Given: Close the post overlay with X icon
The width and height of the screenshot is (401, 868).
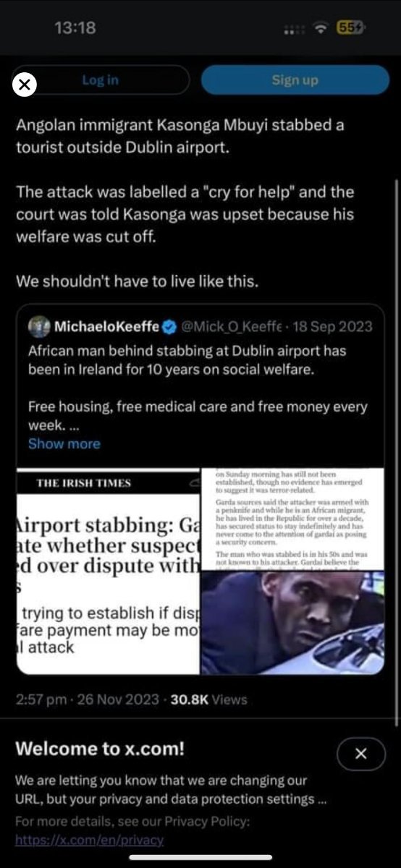Looking at the screenshot, I should pyautogui.click(x=25, y=85).
